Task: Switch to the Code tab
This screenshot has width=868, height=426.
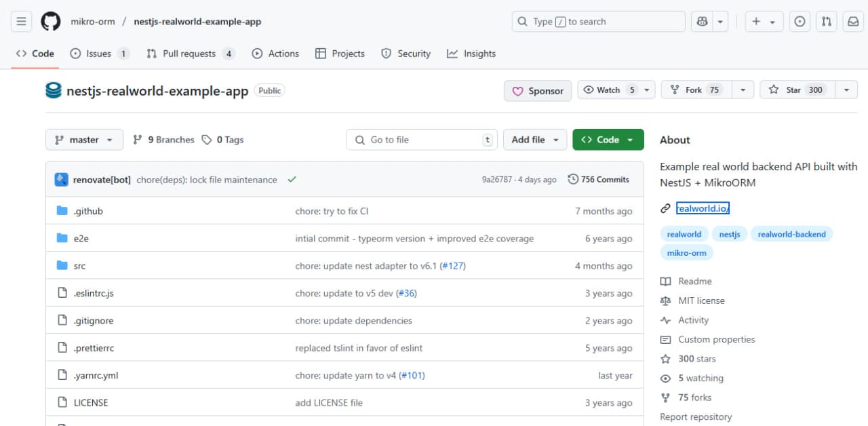Action: click(x=35, y=54)
